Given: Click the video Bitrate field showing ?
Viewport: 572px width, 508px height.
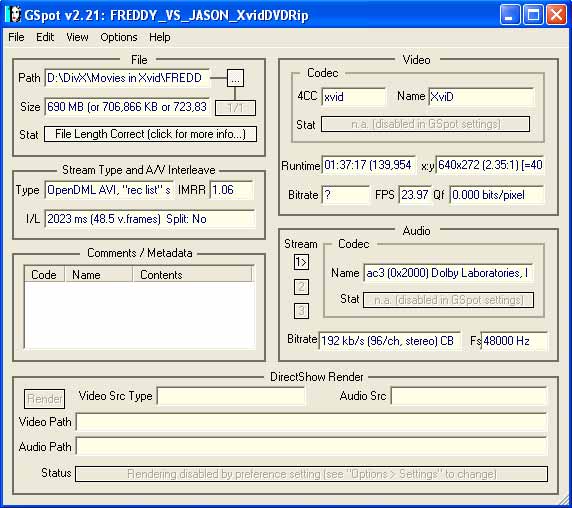Looking at the screenshot, I should pos(345,195).
